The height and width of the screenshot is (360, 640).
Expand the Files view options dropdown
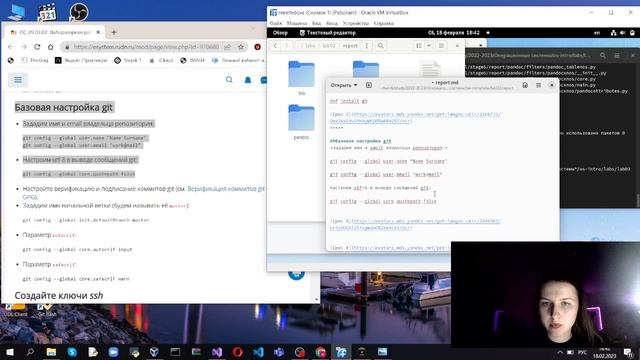pyautogui.click(x=429, y=46)
